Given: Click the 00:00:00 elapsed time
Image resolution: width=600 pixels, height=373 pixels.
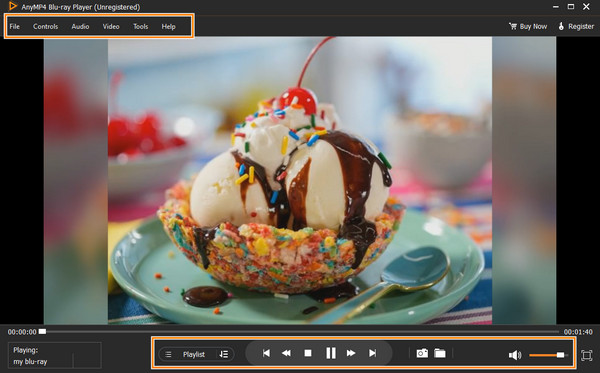Looking at the screenshot, I should (22, 332).
